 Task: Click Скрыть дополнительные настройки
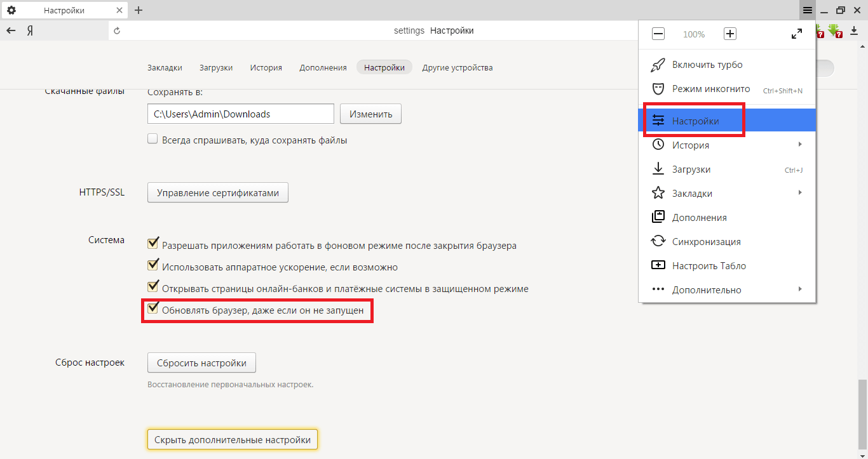233,439
